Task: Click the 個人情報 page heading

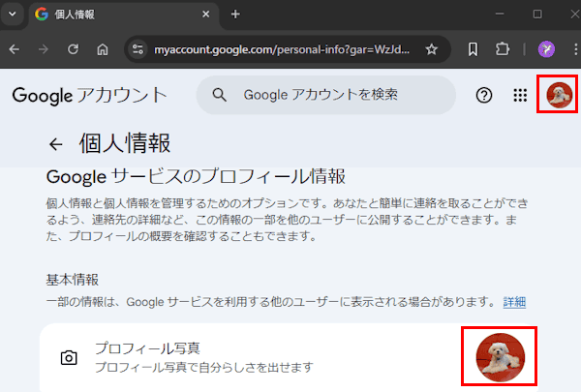Action: point(125,143)
